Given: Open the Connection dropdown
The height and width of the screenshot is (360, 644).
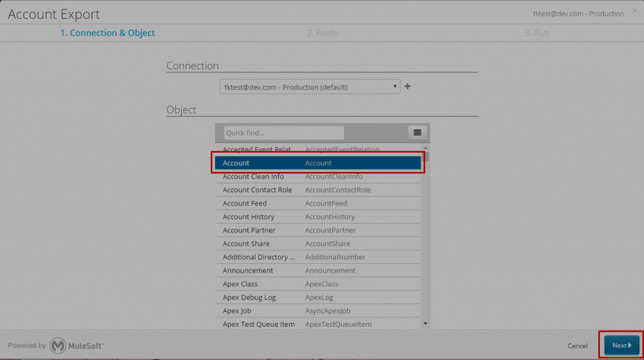Looking at the screenshot, I should [x=310, y=87].
